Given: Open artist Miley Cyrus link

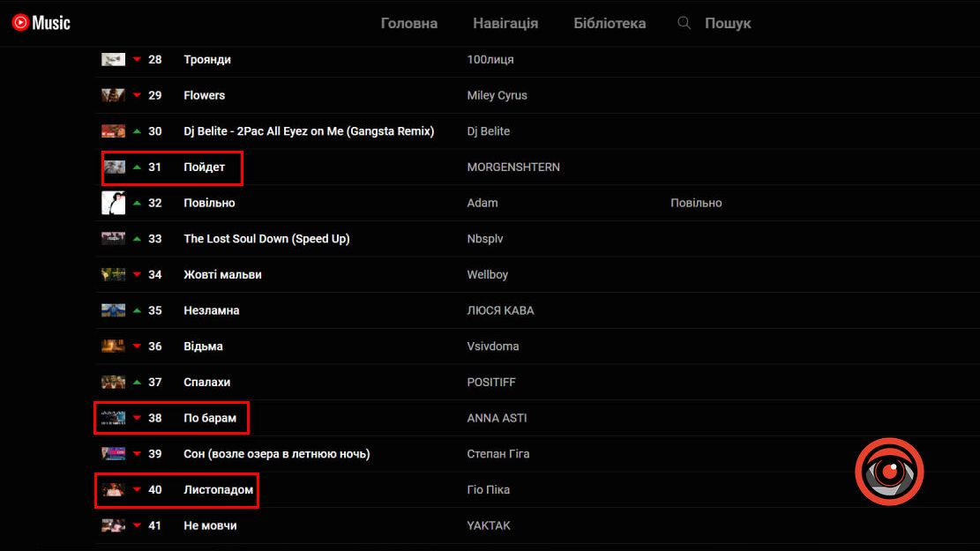Looking at the screenshot, I should (497, 95).
